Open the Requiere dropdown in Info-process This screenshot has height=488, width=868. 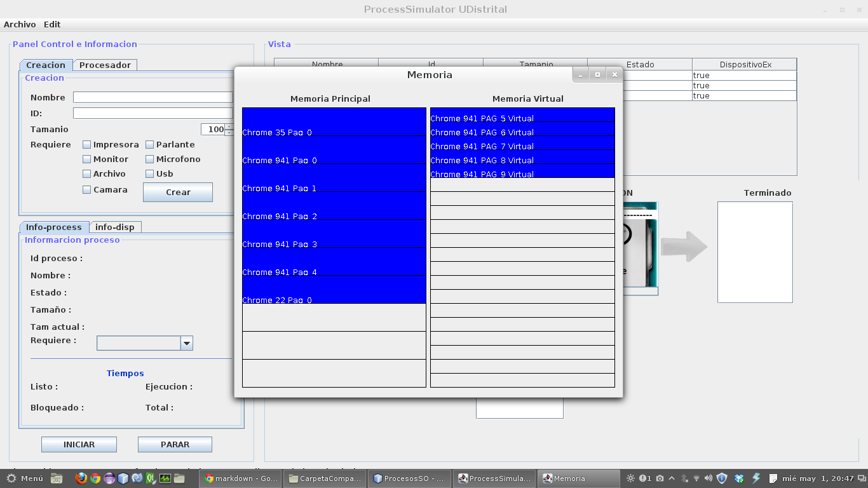click(187, 343)
